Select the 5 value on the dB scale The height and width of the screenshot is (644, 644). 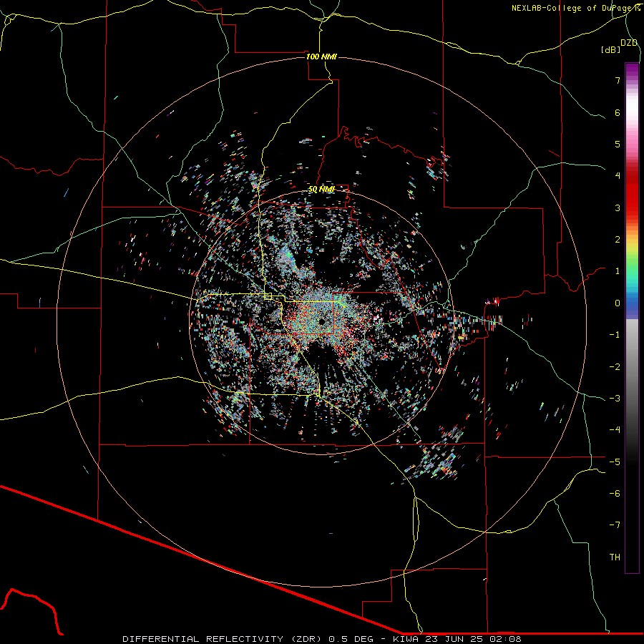(x=618, y=144)
